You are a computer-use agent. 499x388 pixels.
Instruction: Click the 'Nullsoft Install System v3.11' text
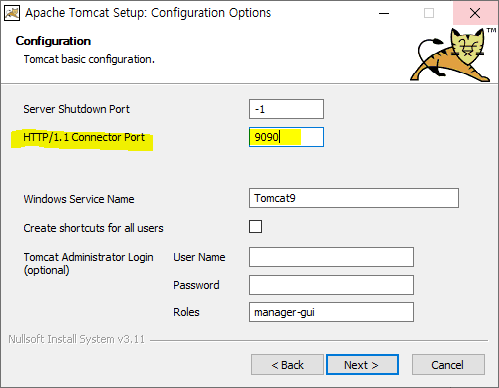pyautogui.click(x=76, y=339)
